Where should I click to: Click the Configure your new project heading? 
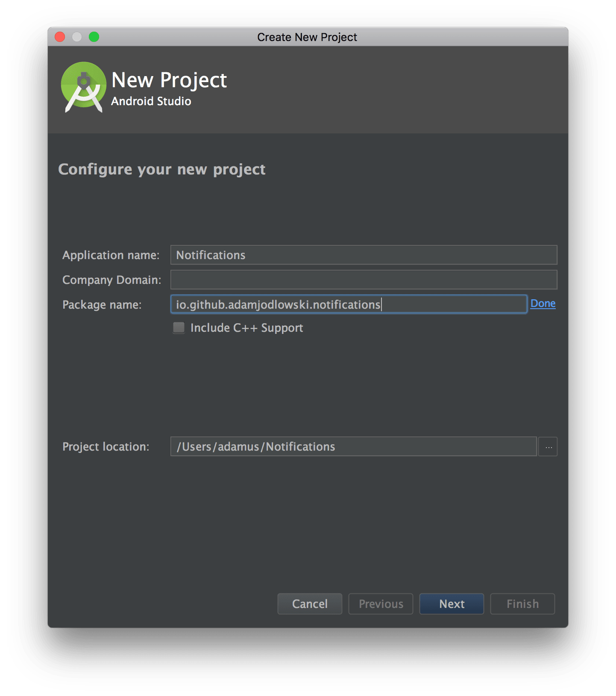[162, 170]
